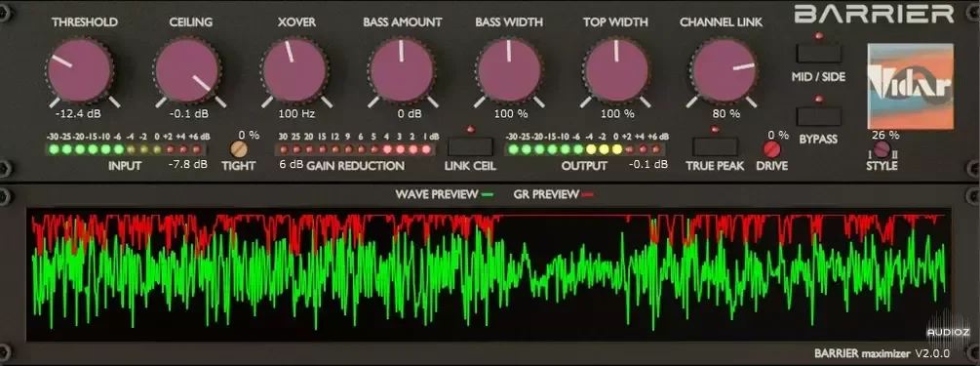This screenshot has height=366, width=980.
Task: Click the CHANNEL LINK knob
Action: click(x=724, y=70)
